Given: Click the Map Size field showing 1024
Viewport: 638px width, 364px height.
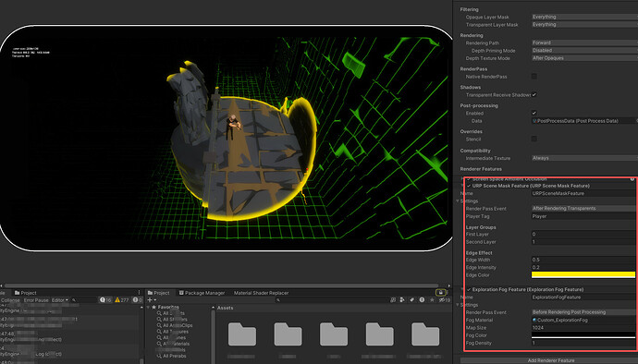Looking at the screenshot, I should click(583, 328).
